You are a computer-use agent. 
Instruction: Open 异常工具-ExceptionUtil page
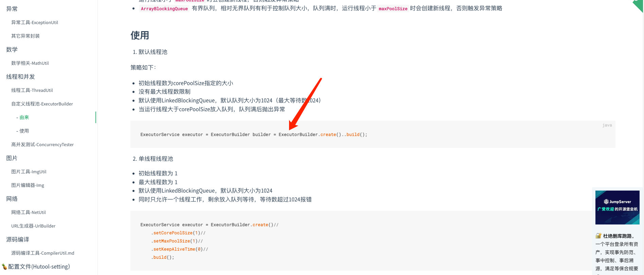35,22
